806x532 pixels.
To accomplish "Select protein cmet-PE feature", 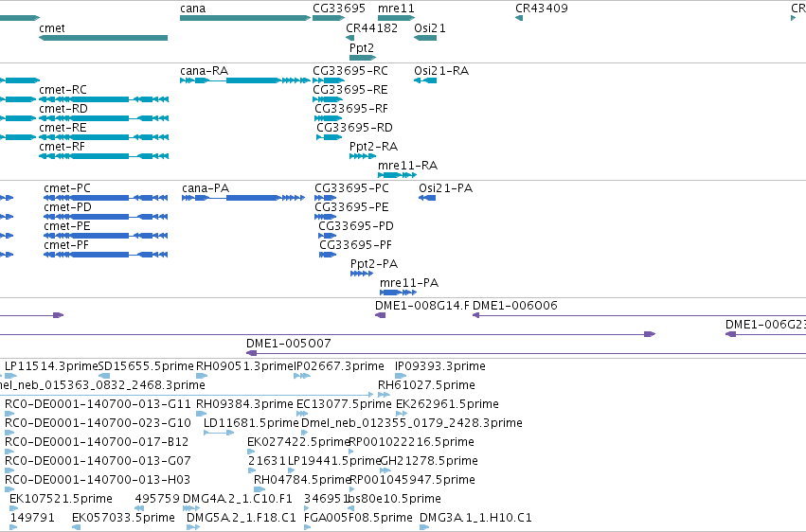I will click(x=106, y=236).
